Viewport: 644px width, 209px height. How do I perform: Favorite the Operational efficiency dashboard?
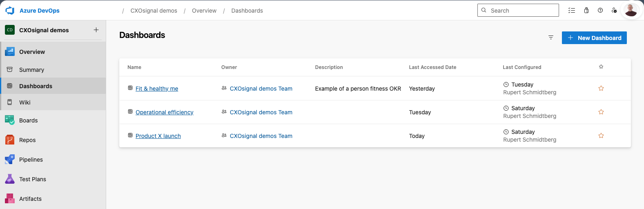601,112
